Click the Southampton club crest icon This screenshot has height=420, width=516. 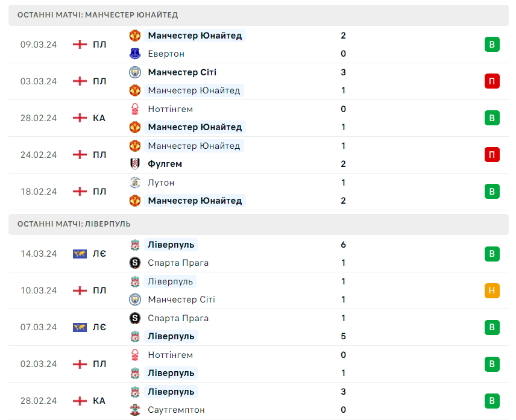click(x=135, y=410)
